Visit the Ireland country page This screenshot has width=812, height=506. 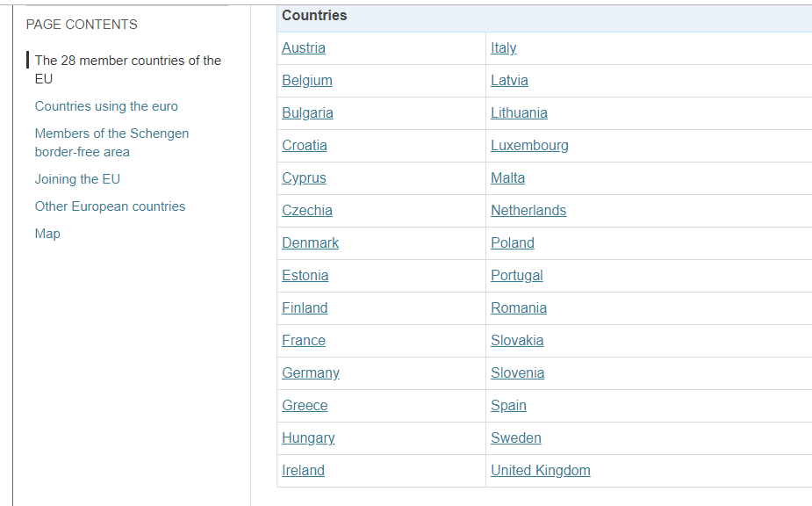[x=303, y=471]
